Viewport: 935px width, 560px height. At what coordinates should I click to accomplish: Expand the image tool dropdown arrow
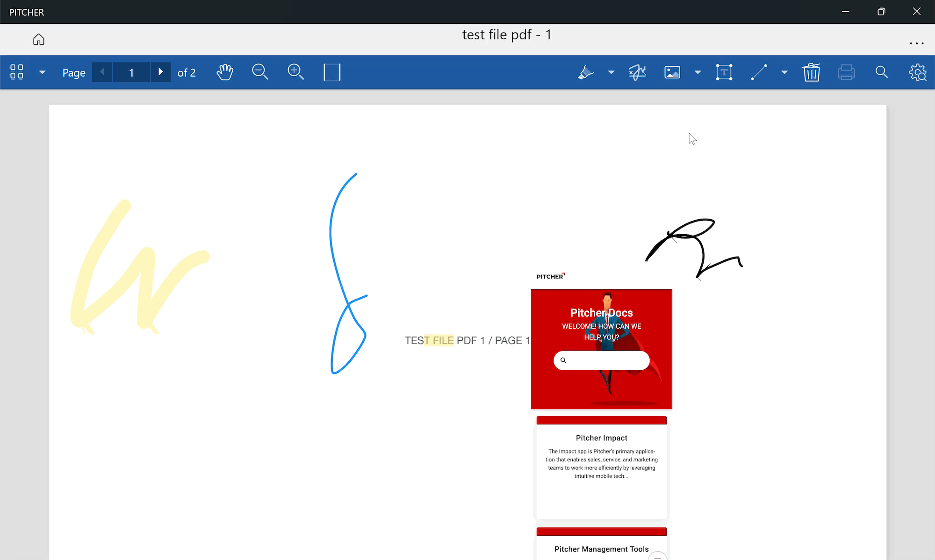coord(698,72)
